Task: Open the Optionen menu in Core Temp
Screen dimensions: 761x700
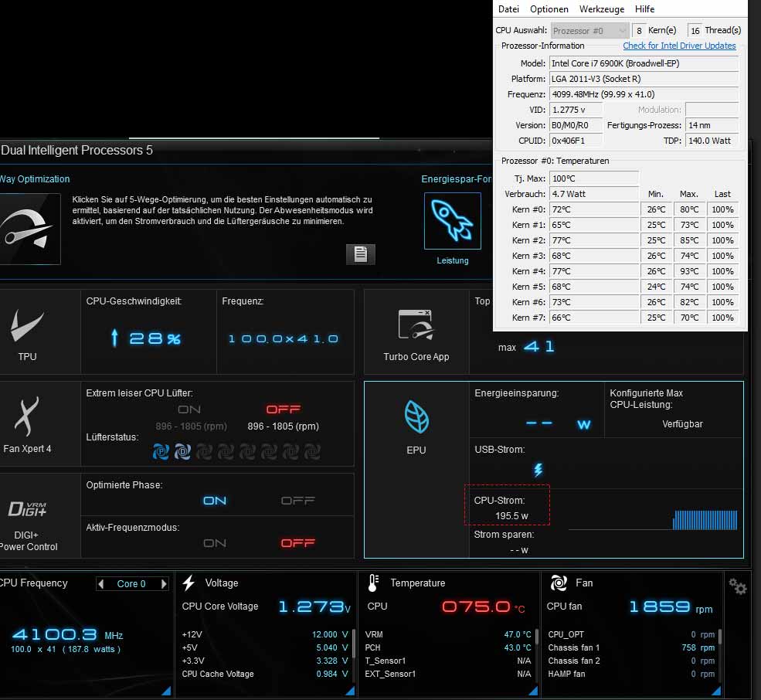Action: (x=549, y=8)
